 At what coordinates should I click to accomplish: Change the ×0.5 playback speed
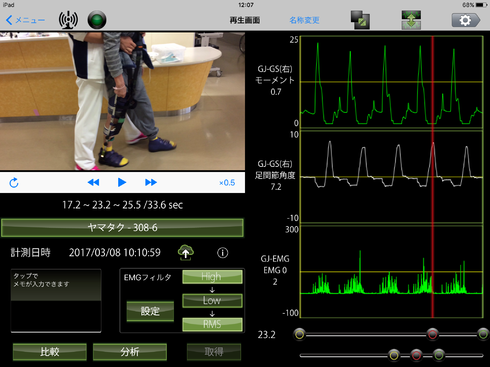click(227, 183)
